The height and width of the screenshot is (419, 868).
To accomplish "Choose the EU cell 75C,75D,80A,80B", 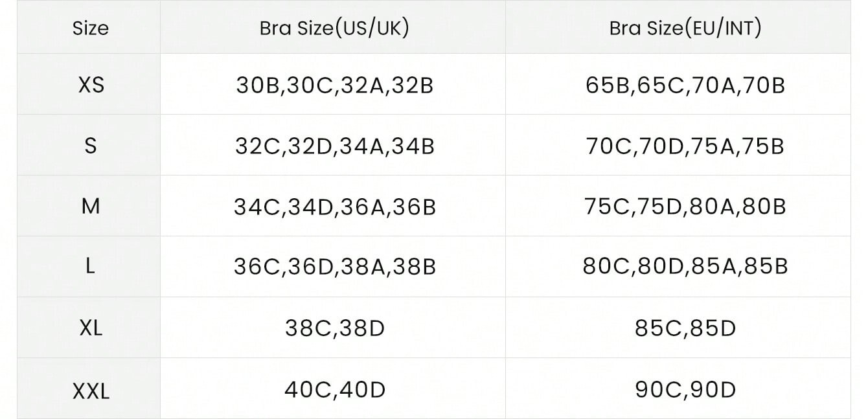I will click(685, 206).
